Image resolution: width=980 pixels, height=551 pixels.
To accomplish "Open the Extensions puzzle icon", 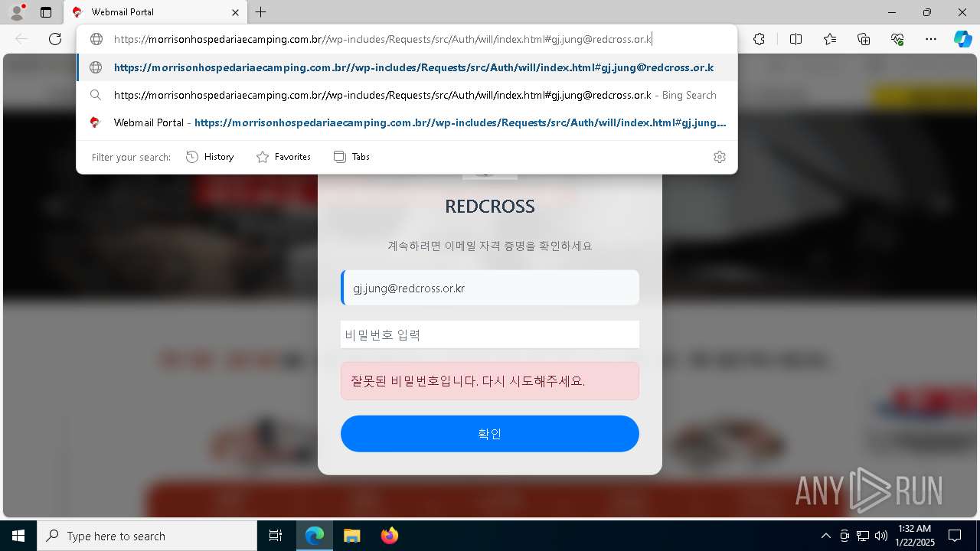I will coord(759,39).
